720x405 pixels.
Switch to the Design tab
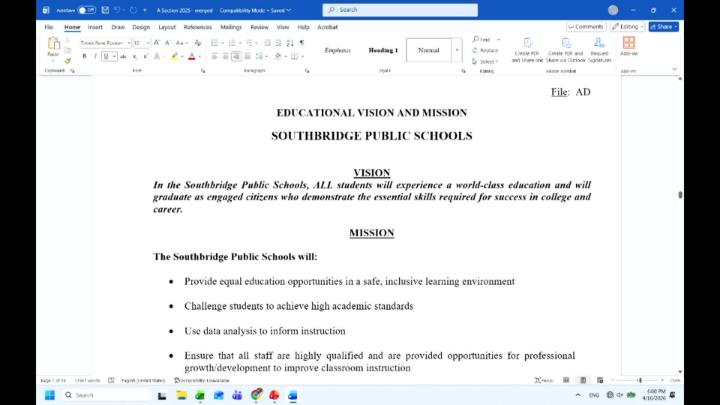[x=141, y=27]
